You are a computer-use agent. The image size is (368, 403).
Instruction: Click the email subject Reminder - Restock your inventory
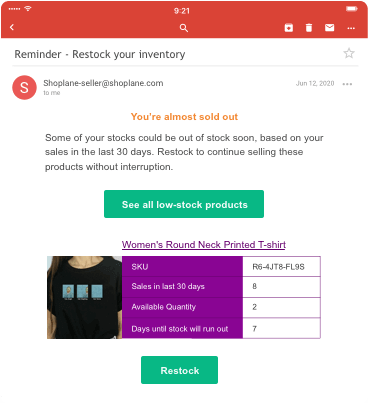point(100,54)
